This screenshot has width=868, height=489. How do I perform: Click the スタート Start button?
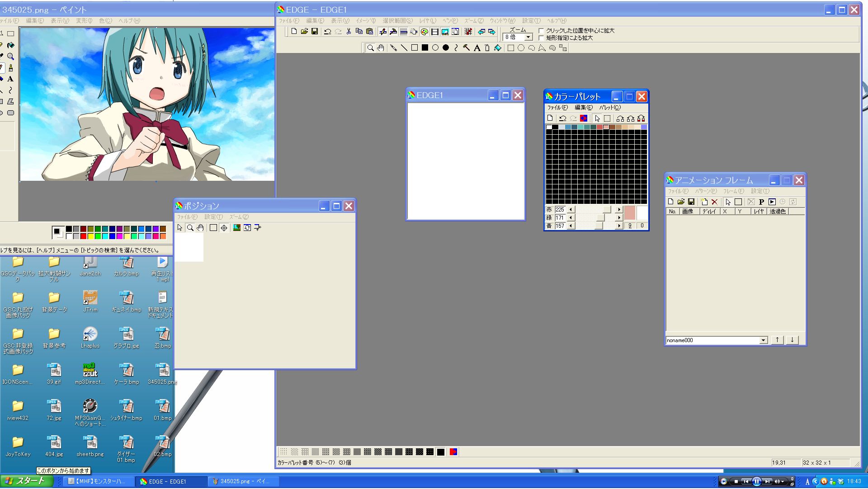coord(26,481)
